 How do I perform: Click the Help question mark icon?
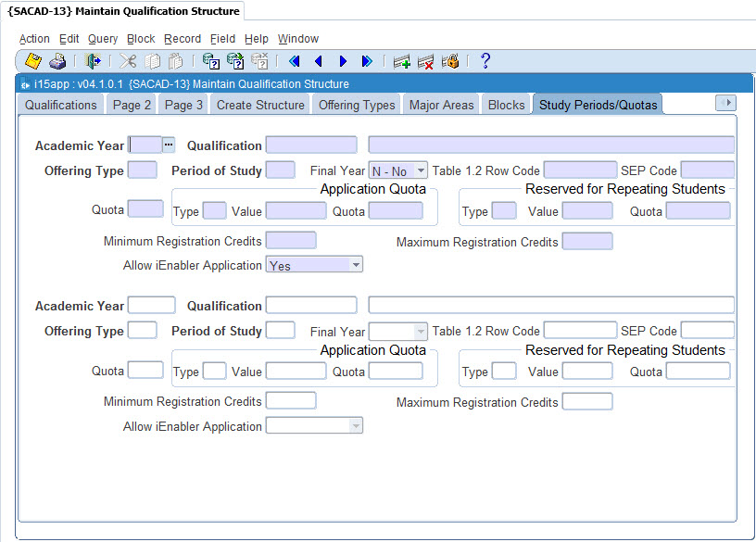point(485,61)
